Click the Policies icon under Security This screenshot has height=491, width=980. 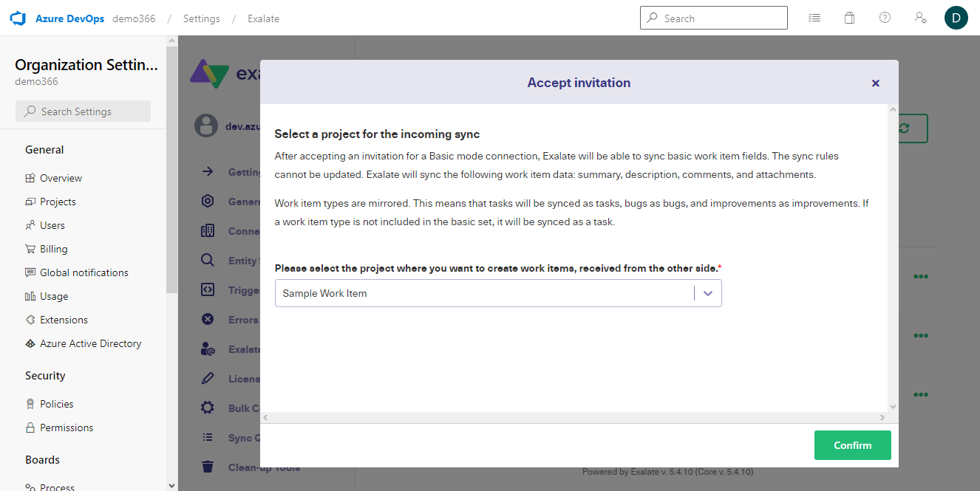pos(30,404)
